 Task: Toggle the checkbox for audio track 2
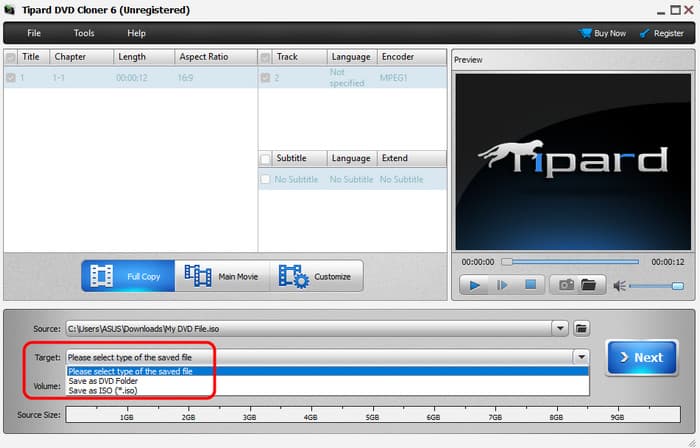265,78
